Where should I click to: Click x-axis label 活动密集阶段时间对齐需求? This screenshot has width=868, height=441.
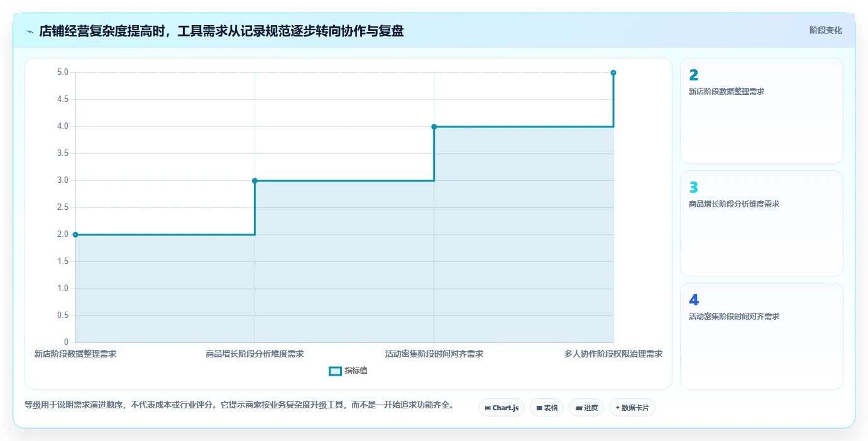(434, 354)
